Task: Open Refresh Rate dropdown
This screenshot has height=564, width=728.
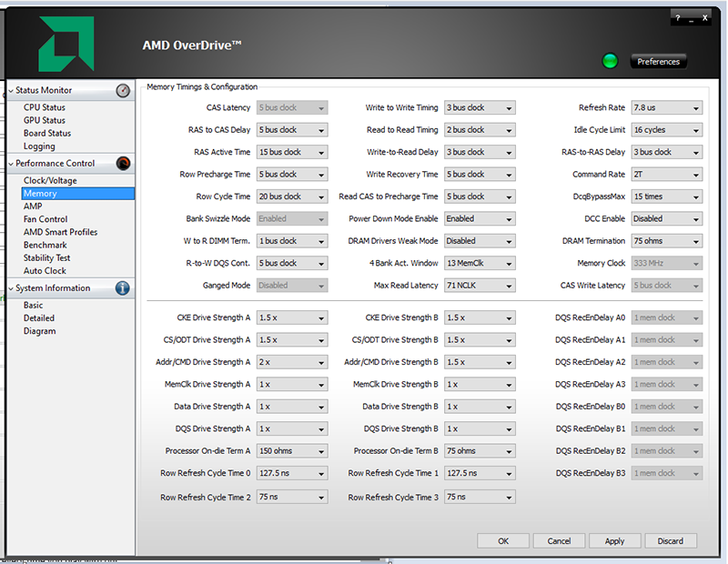Action: 667,107
